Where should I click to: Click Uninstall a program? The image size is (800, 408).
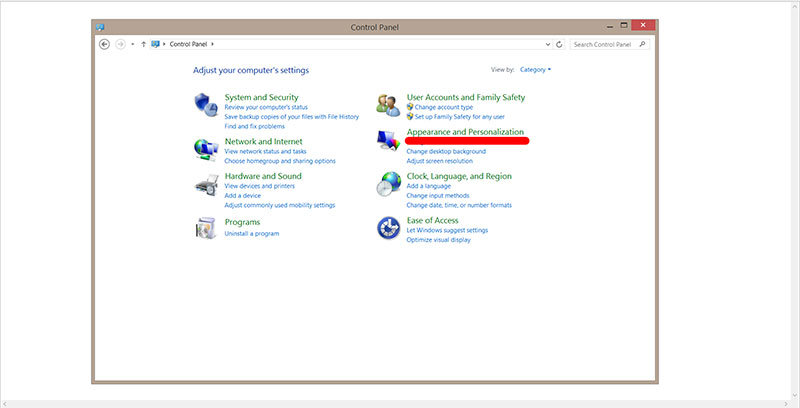coord(252,234)
